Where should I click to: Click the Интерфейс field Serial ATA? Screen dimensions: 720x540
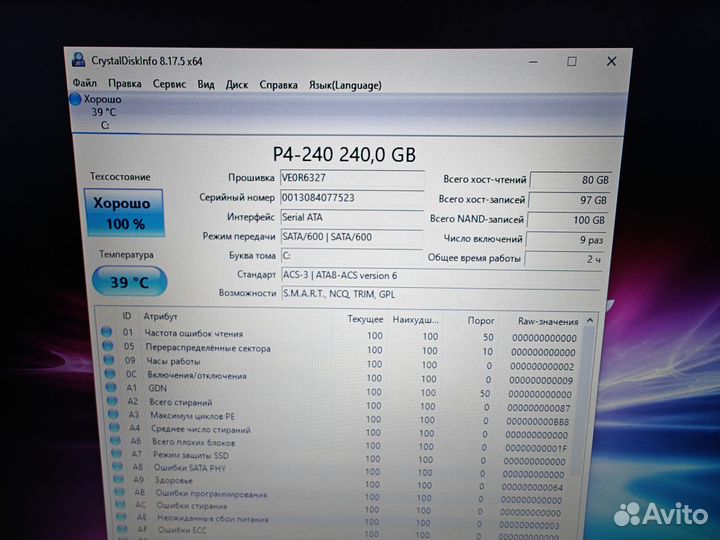tap(352, 218)
